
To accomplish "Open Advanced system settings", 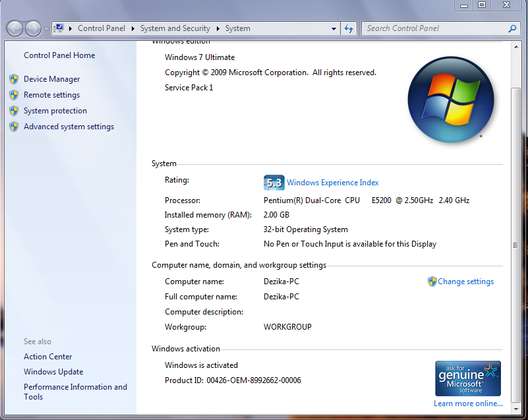I will tap(69, 127).
